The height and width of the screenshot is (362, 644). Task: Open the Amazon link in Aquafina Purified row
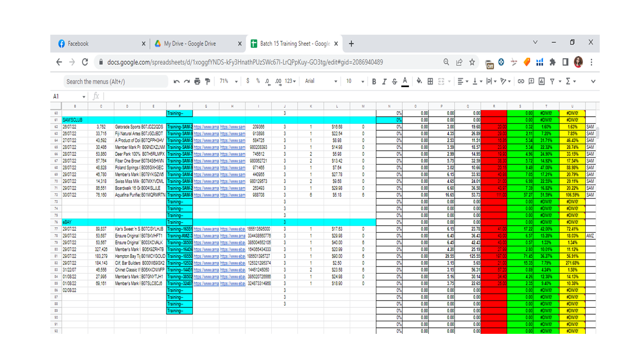(x=206, y=195)
